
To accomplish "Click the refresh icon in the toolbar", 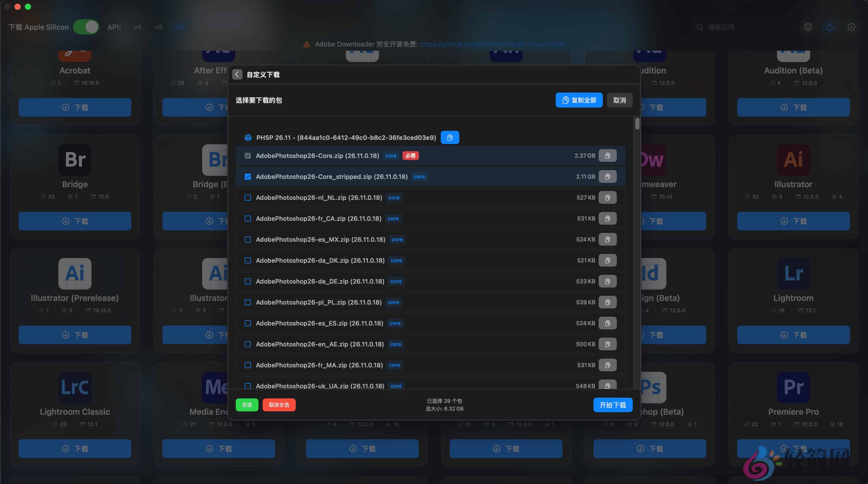I will [x=829, y=27].
